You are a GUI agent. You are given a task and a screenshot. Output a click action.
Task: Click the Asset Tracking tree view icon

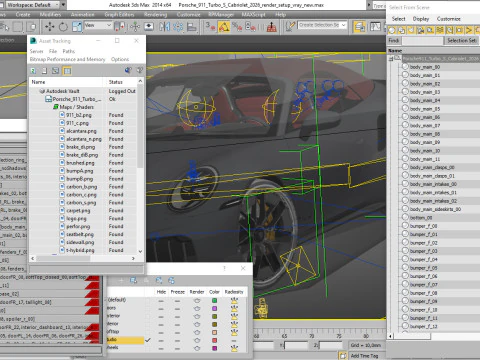pos(56,71)
